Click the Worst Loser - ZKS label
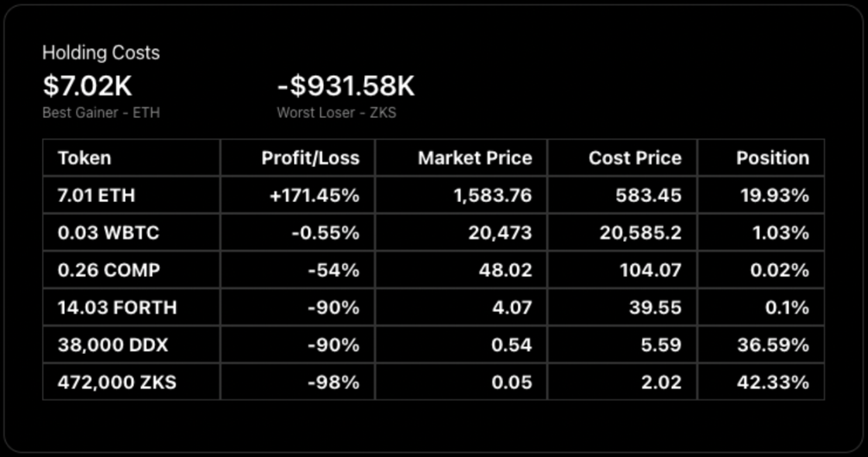The image size is (868, 457). point(336,112)
